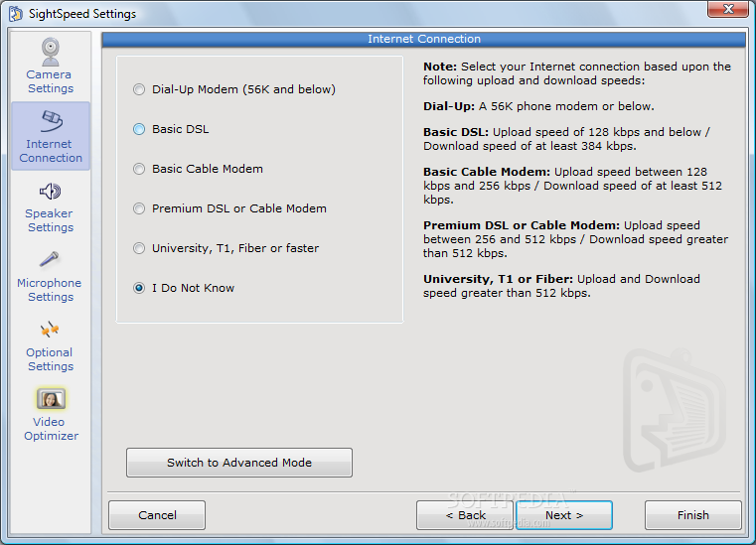Click the Finish button
Screen dimensions: 756x545
[692, 515]
